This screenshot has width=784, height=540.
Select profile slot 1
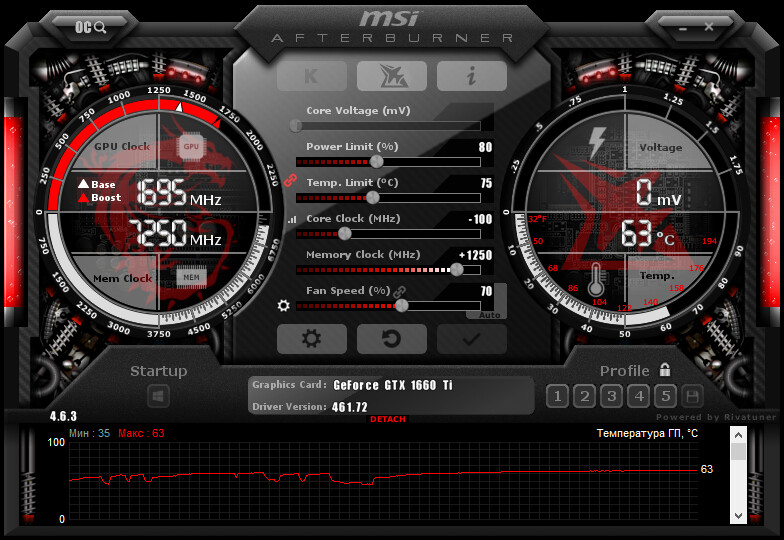click(x=558, y=396)
